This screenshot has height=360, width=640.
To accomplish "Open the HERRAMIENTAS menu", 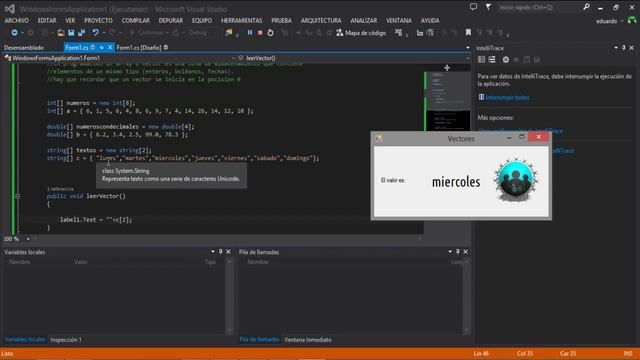I will coord(242,20).
